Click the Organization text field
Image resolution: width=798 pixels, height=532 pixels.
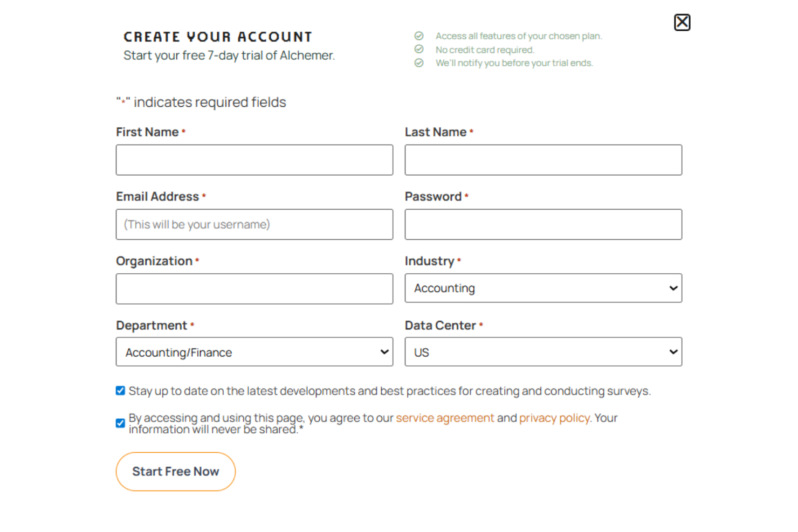[x=254, y=289]
